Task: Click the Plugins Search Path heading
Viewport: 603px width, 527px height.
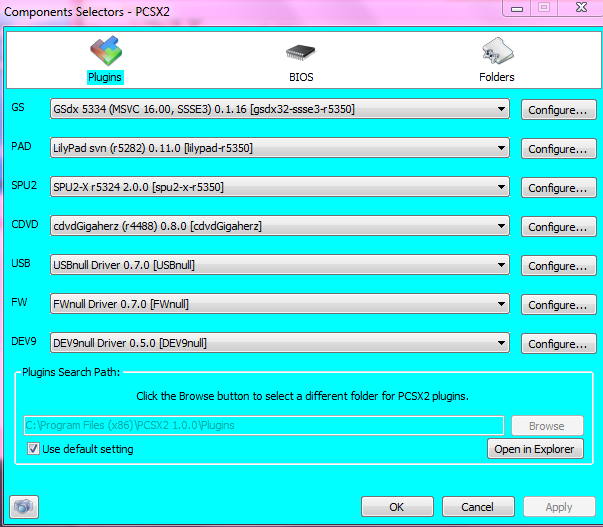Action: [71, 372]
